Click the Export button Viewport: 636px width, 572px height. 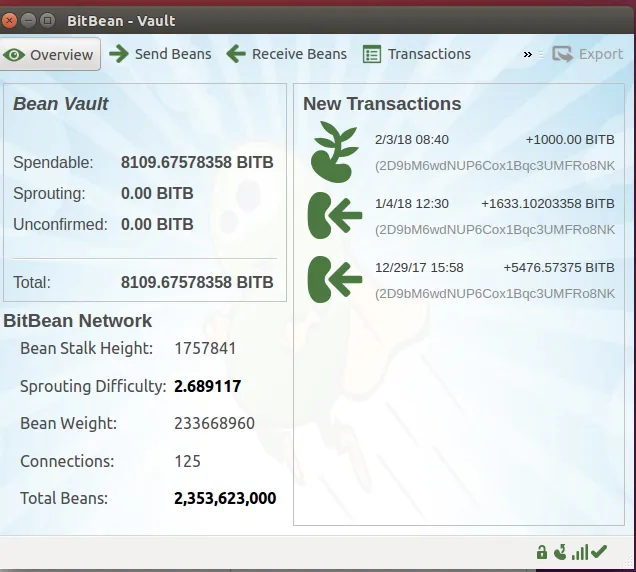point(587,54)
